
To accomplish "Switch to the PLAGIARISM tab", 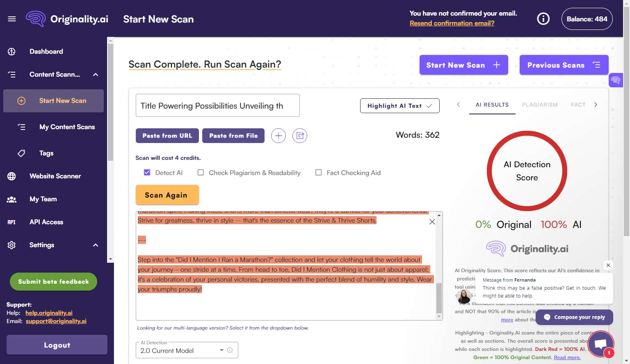I will (x=539, y=105).
